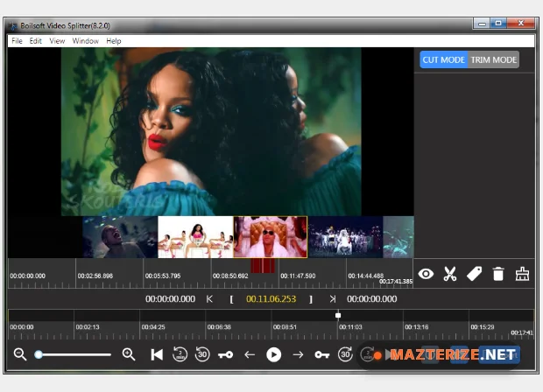Click the zoom out magnifier icon
Screen dimensions: 543x392
point(20,354)
